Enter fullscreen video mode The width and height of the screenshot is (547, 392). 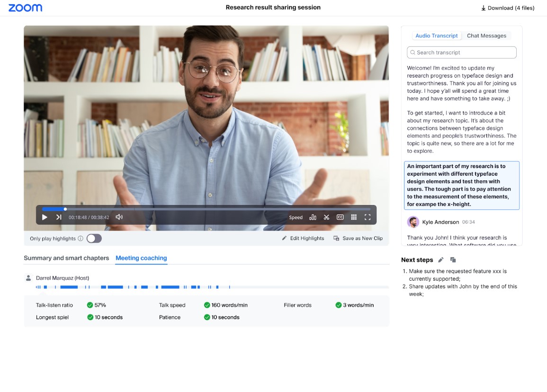point(368,217)
